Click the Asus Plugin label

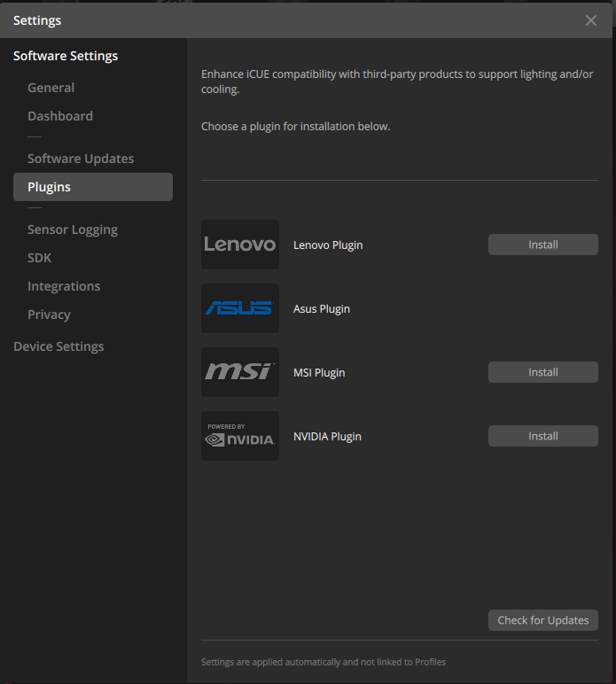(x=322, y=309)
